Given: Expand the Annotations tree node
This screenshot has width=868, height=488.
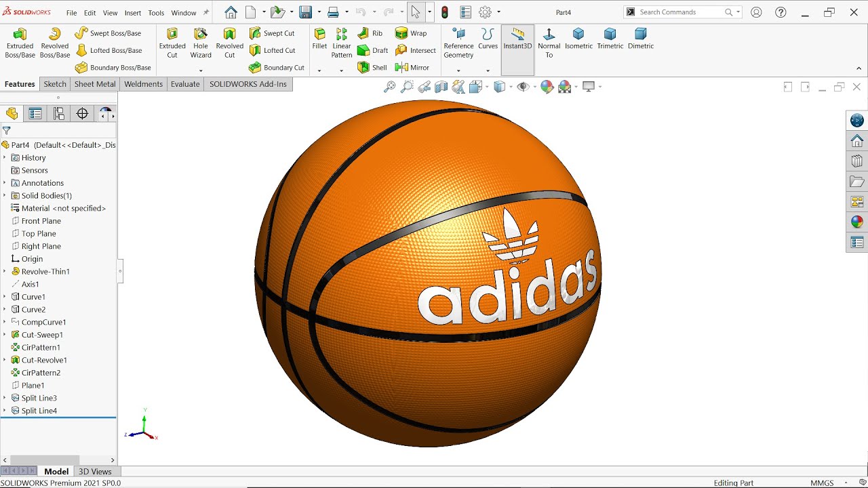Looking at the screenshot, I should (x=5, y=183).
